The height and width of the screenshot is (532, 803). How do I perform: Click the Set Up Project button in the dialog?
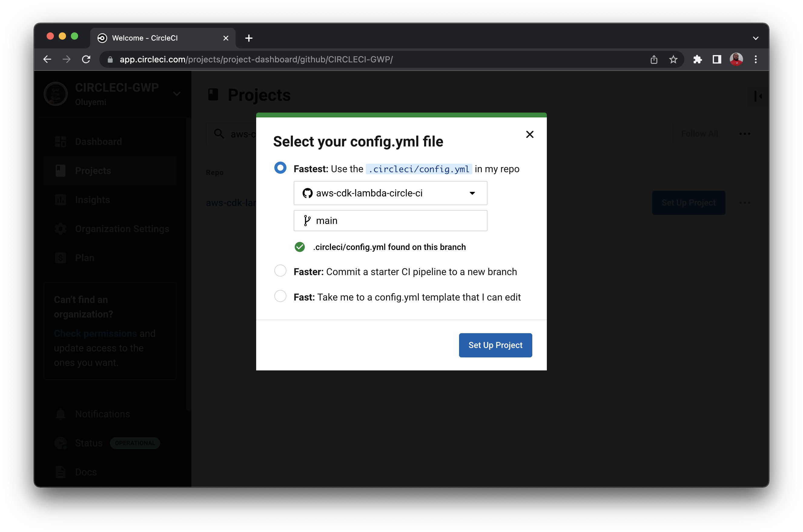495,345
